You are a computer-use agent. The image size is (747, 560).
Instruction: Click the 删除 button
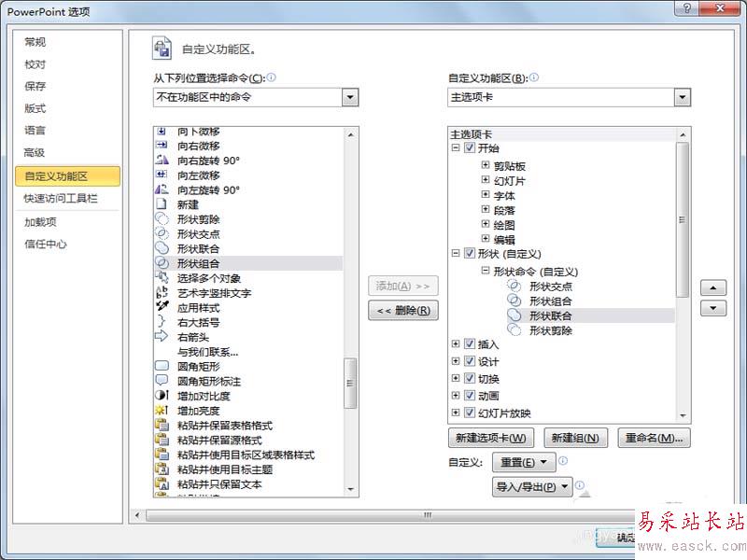coord(403,311)
